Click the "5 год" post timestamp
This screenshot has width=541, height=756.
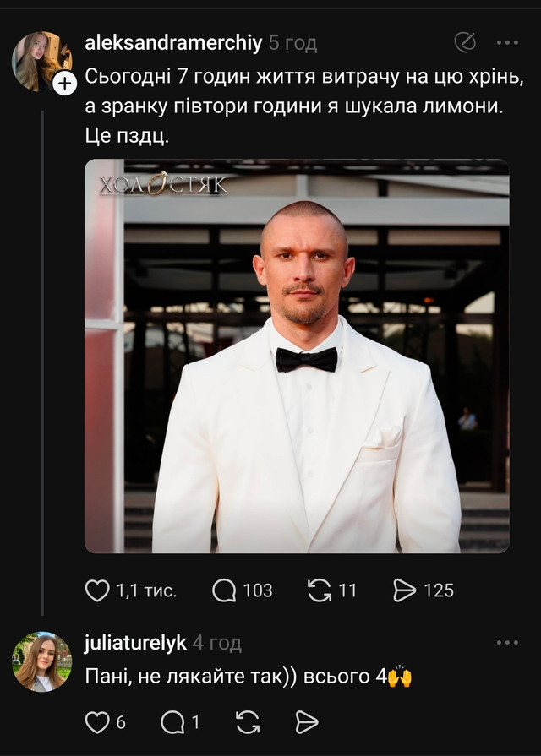(292, 41)
